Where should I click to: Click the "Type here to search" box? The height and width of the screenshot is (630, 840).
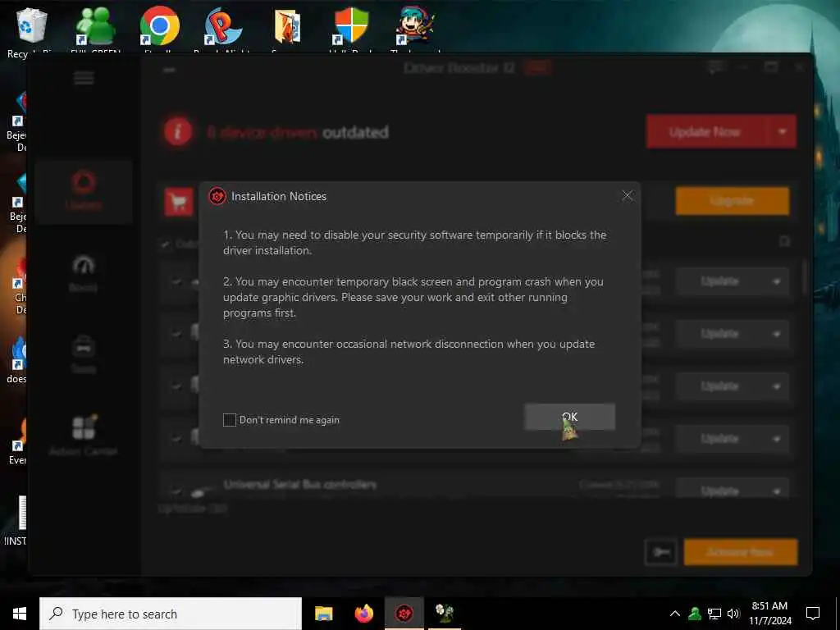(x=171, y=614)
